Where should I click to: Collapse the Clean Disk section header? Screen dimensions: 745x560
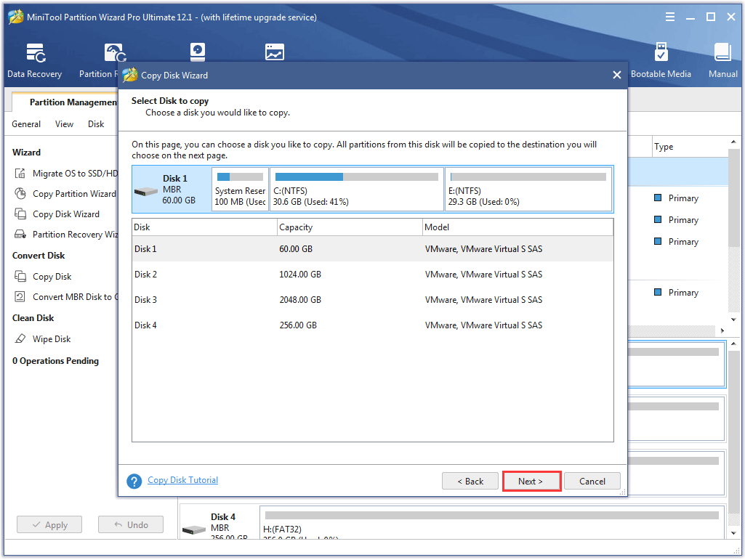tap(33, 317)
